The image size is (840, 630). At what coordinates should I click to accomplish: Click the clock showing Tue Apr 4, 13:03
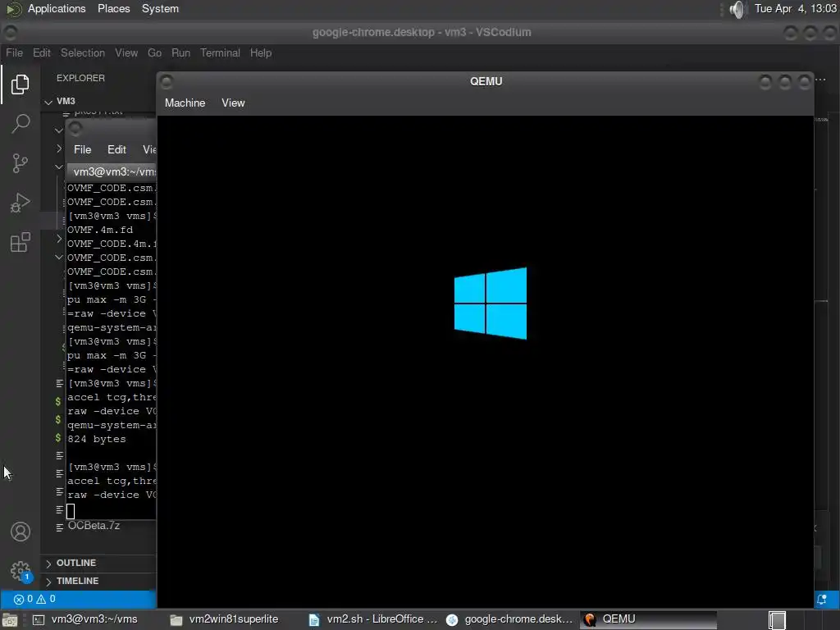pos(795,8)
